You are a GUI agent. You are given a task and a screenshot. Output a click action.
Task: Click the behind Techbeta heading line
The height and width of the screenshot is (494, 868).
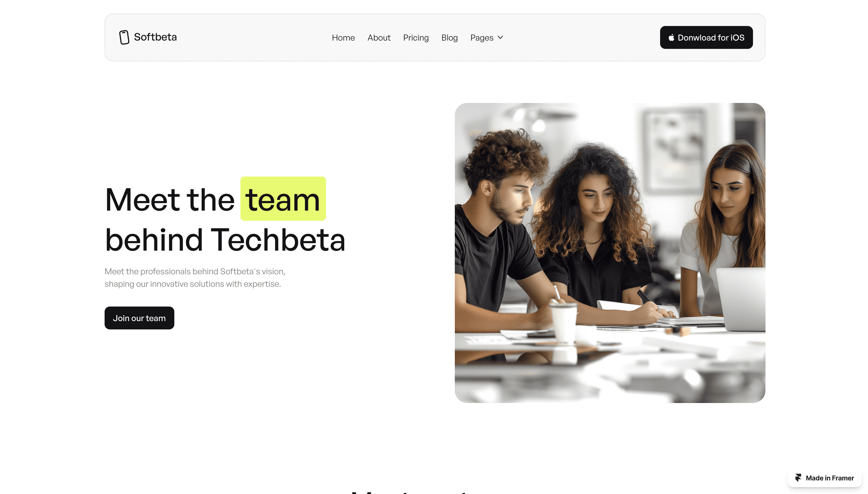tap(225, 240)
